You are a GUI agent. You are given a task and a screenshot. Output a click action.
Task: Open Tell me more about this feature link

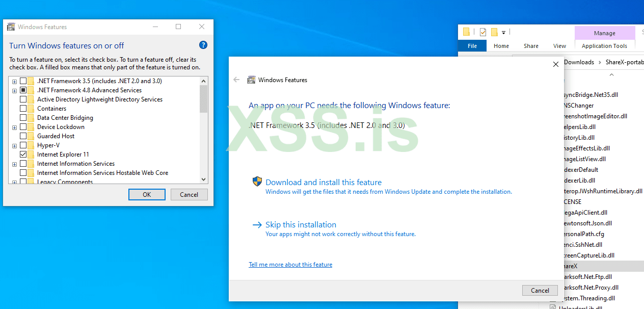point(290,265)
